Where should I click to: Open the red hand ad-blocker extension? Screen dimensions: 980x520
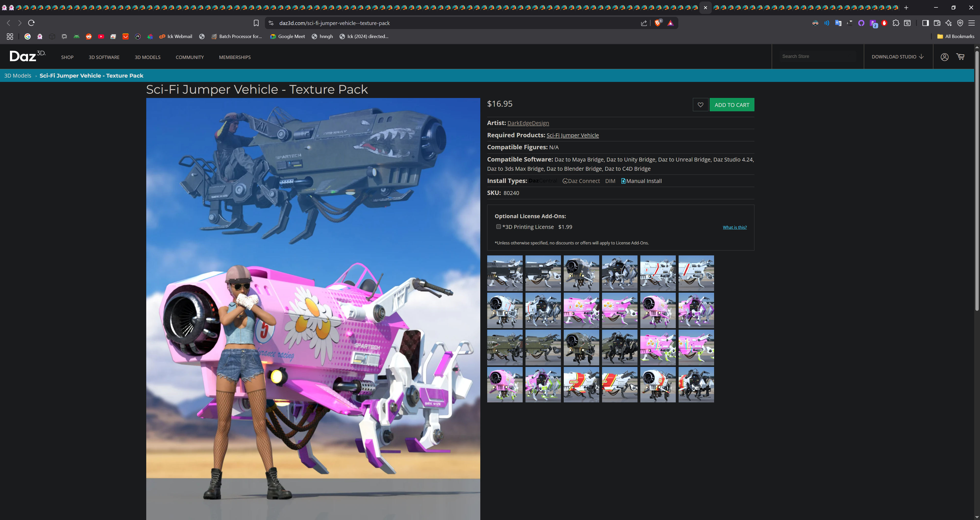point(884,23)
